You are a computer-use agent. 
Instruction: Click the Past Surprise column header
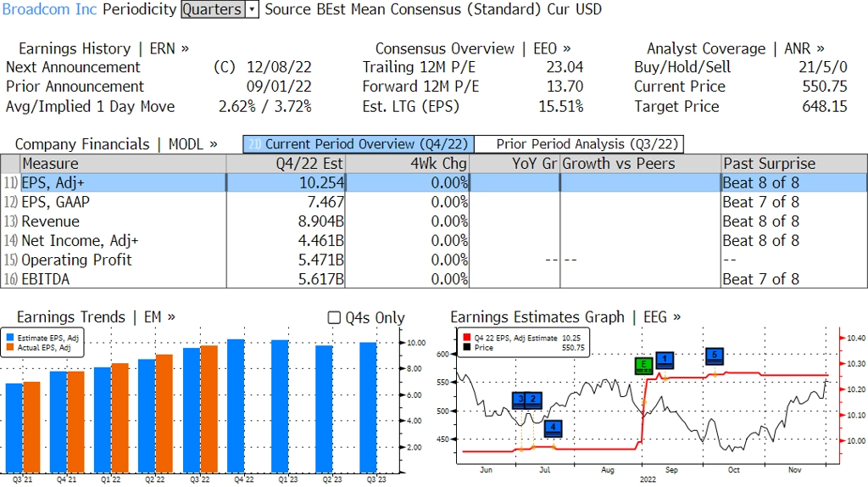[x=794, y=164]
